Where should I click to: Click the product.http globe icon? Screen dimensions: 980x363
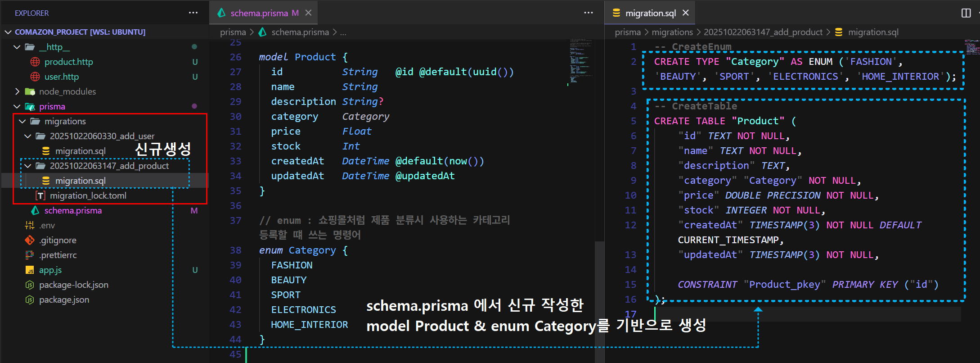click(35, 62)
